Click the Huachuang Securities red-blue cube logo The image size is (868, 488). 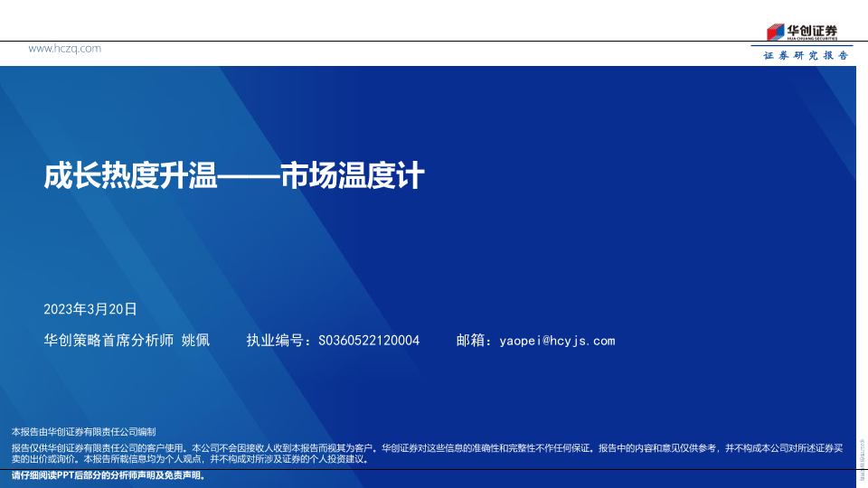tap(776, 32)
